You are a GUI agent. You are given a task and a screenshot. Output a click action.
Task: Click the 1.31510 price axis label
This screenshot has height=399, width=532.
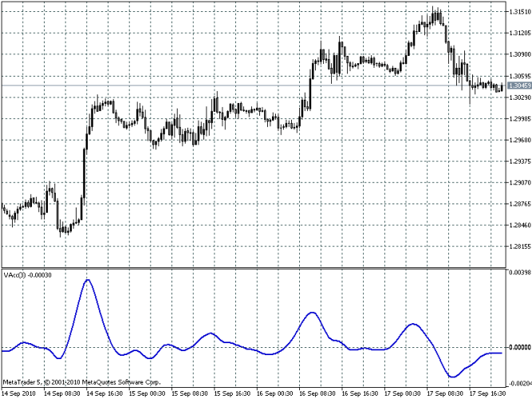520,11
